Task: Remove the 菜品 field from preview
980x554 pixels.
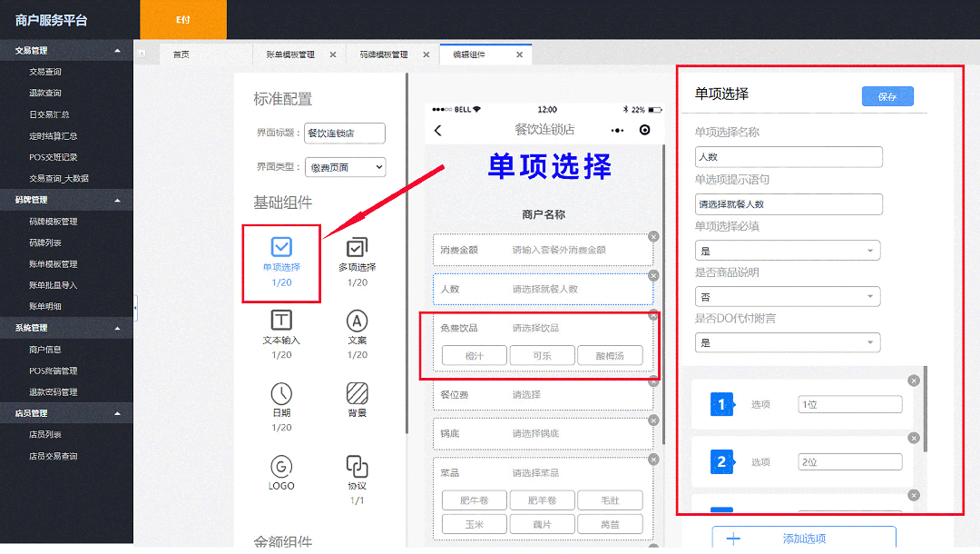Action: (x=653, y=460)
